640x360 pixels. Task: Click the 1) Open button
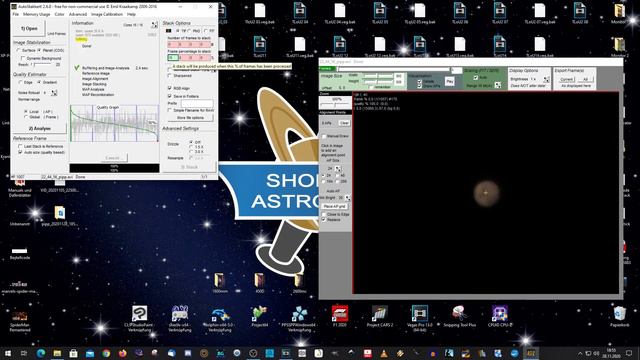[x=29, y=29]
